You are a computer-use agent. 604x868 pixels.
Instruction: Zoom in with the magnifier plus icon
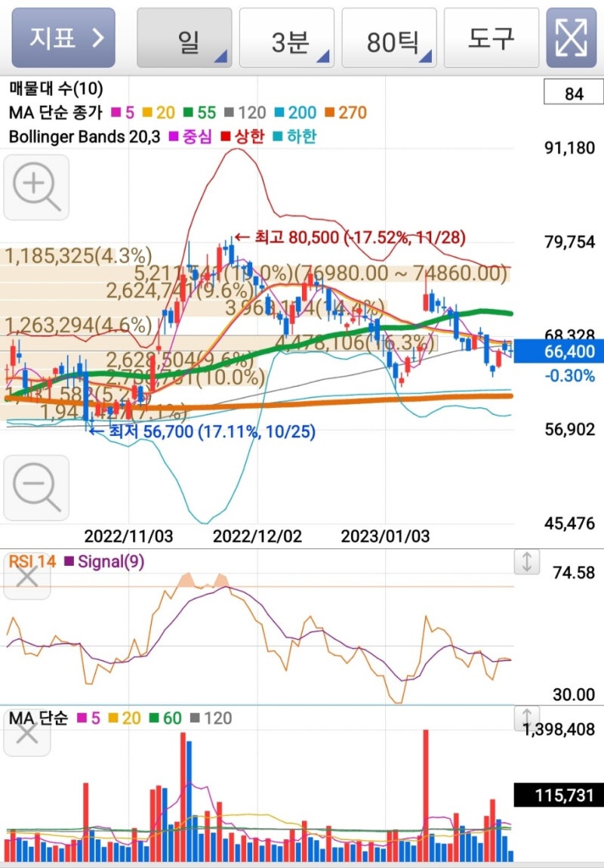36,187
